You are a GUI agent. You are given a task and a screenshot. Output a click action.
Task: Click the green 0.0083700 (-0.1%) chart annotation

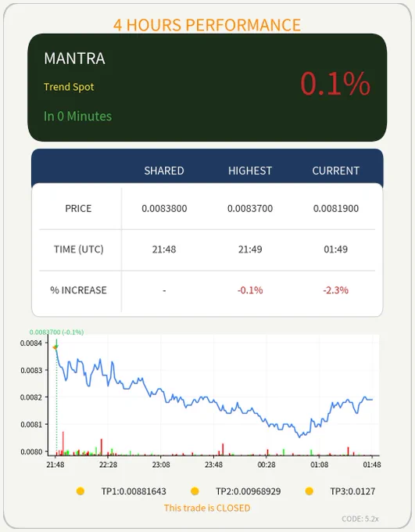[56, 332]
